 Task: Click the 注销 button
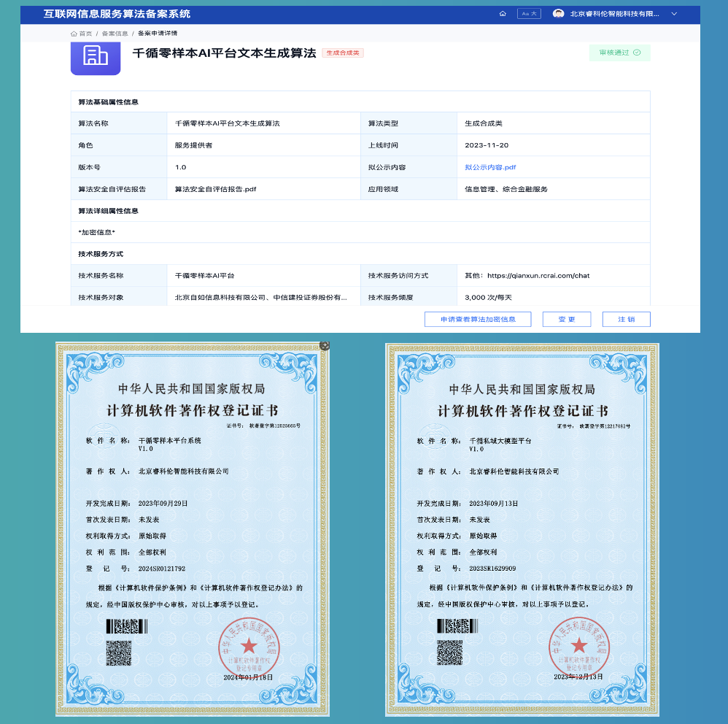point(627,319)
